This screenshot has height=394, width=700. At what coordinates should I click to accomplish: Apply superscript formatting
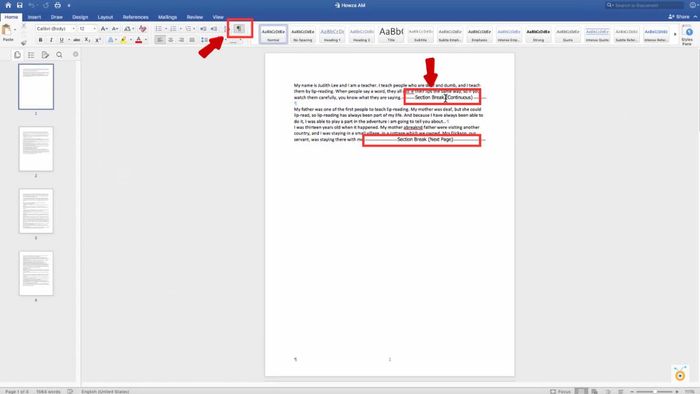coord(98,40)
